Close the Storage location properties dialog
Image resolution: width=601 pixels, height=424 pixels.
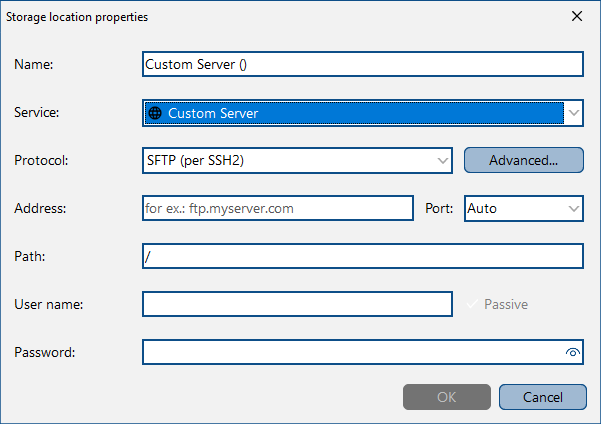577,16
